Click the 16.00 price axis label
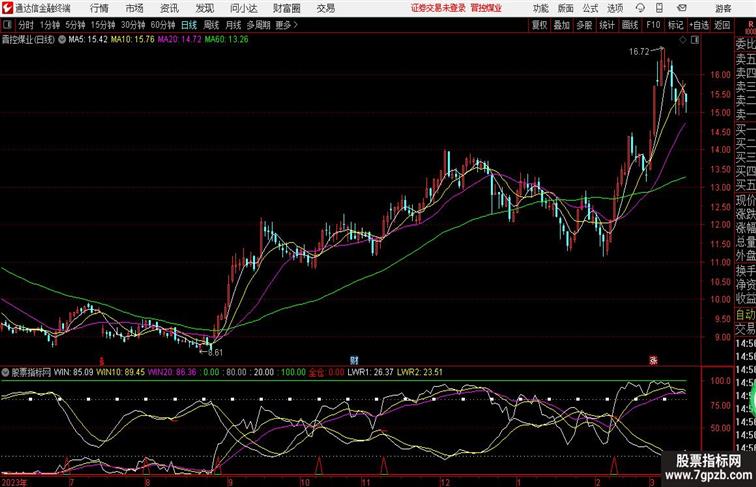This screenshot has width=756, height=487. [720, 74]
